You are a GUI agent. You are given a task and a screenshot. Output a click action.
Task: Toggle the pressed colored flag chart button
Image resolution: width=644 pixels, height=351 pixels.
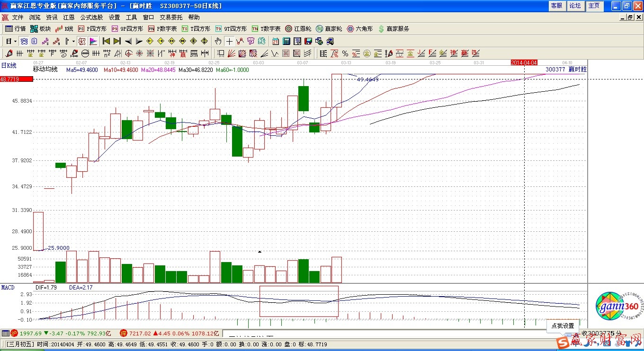pyautogui.click(x=93, y=41)
